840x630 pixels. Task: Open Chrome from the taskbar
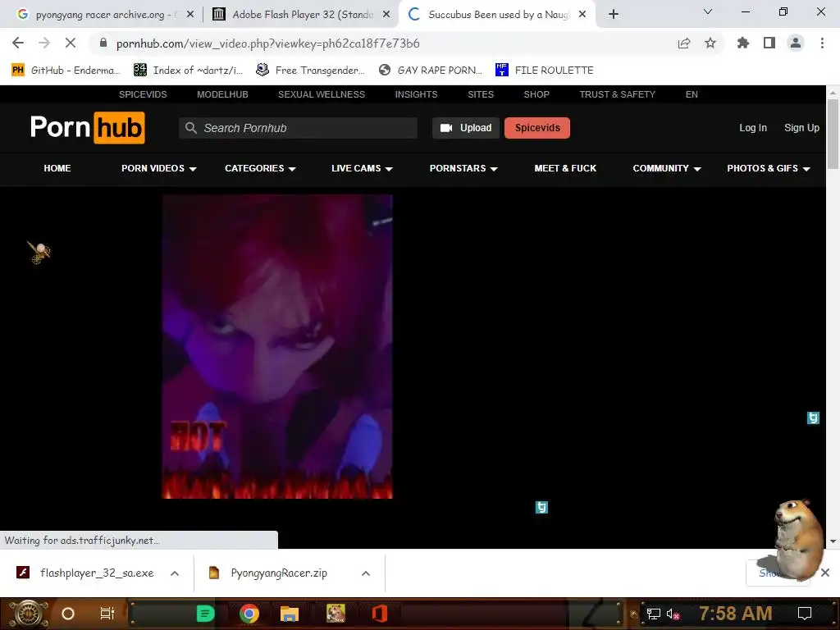(x=249, y=614)
